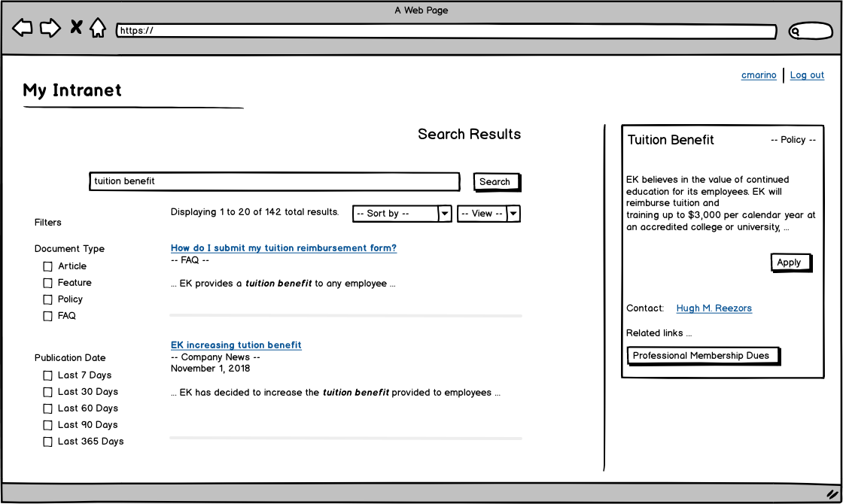
Task: Click the My Intranet site title
Action: pos(72,90)
